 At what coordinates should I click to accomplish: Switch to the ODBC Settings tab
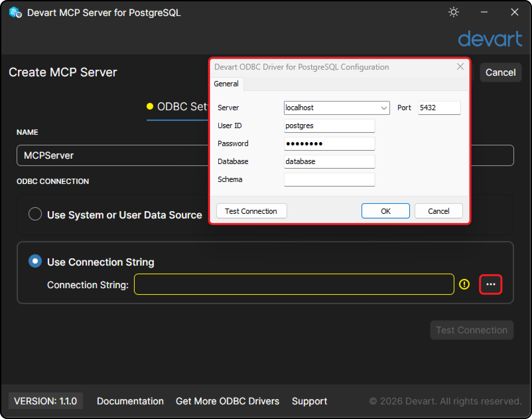[x=177, y=107]
